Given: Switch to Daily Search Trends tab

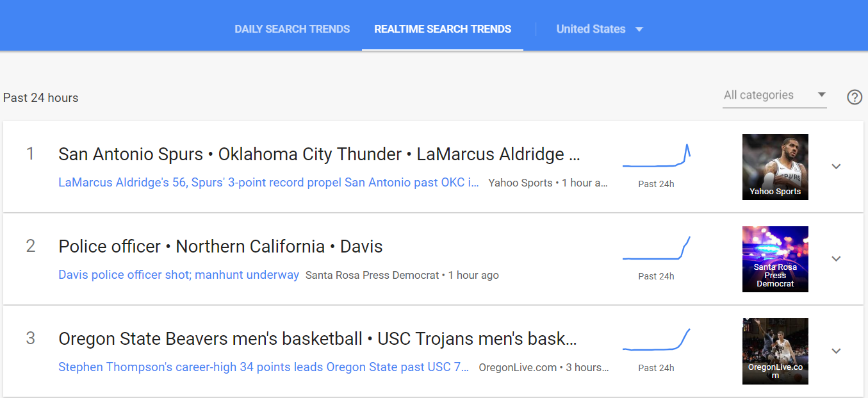Looking at the screenshot, I should [x=292, y=29].
